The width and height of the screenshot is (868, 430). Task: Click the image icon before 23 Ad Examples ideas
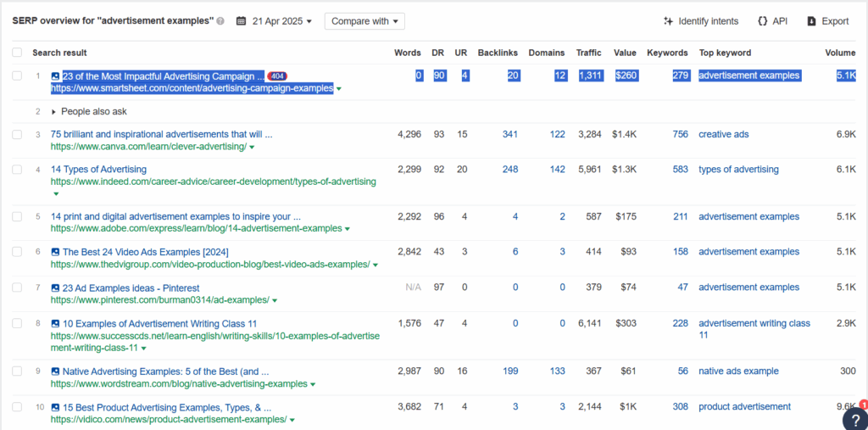(55, 288)
